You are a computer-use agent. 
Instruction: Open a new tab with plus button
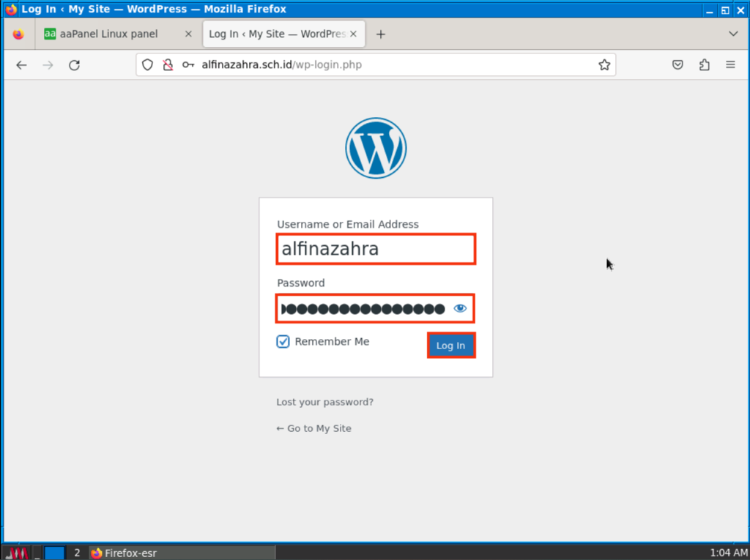(381, 34)
